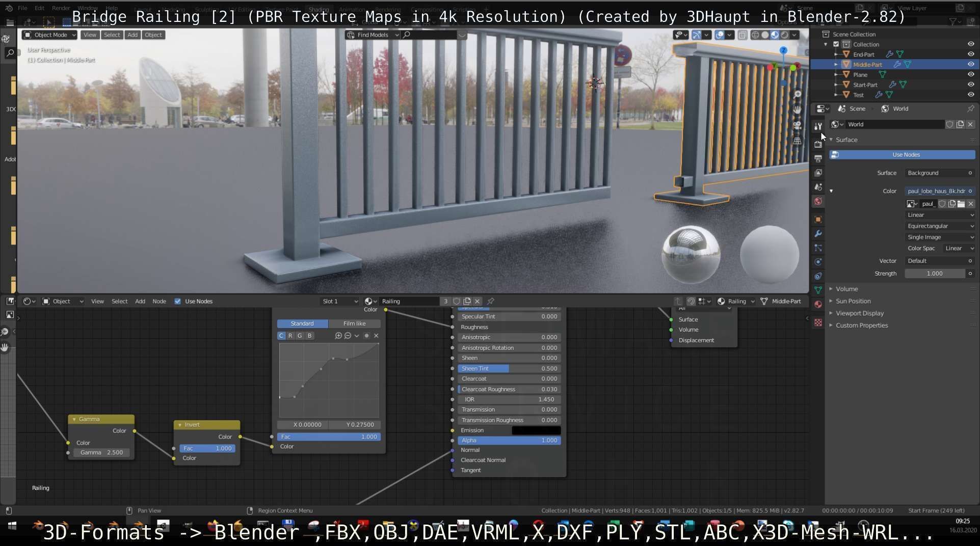This screenshot has width=980, height=546.
Task: Open the Particles properties tab
Action: (818, 248)
